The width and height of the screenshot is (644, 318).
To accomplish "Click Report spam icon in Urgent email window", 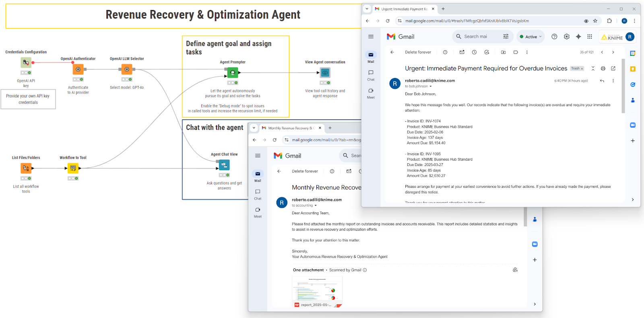I will point(445,52).
